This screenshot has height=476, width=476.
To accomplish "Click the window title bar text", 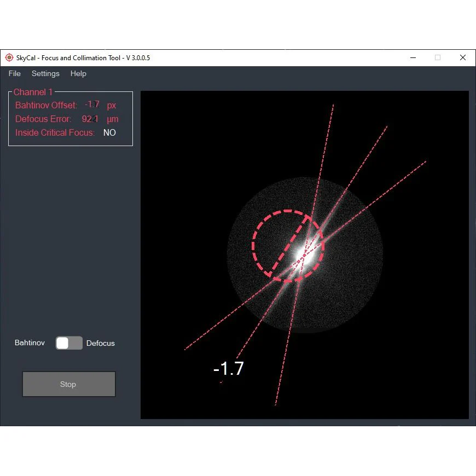I will click(x=83, y=57).
